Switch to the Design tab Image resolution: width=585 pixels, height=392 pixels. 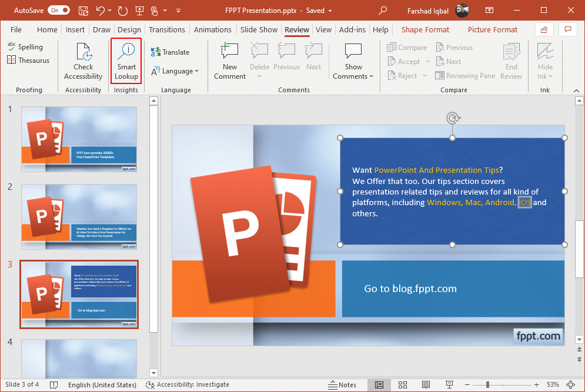click(x=129, y=30)
